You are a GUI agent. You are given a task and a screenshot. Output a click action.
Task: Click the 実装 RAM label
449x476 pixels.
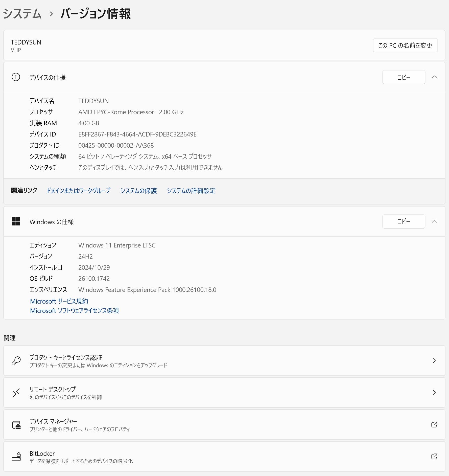click(x=43, y=123)
